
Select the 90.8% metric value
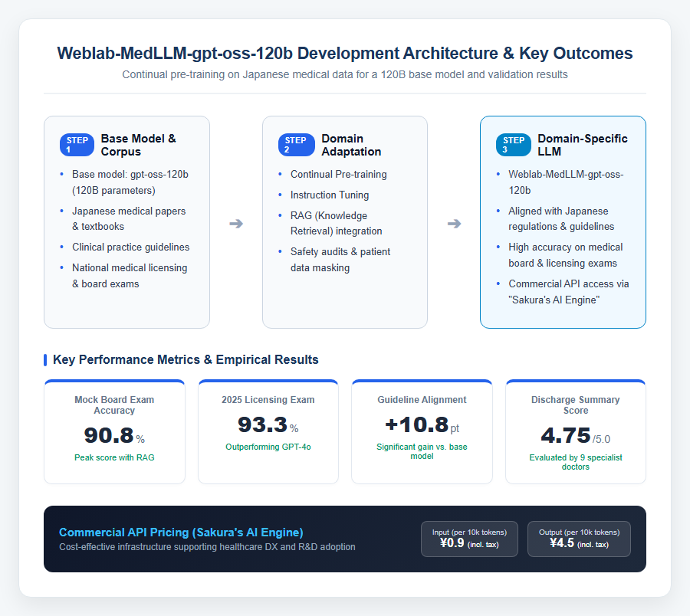click(114, 436)
